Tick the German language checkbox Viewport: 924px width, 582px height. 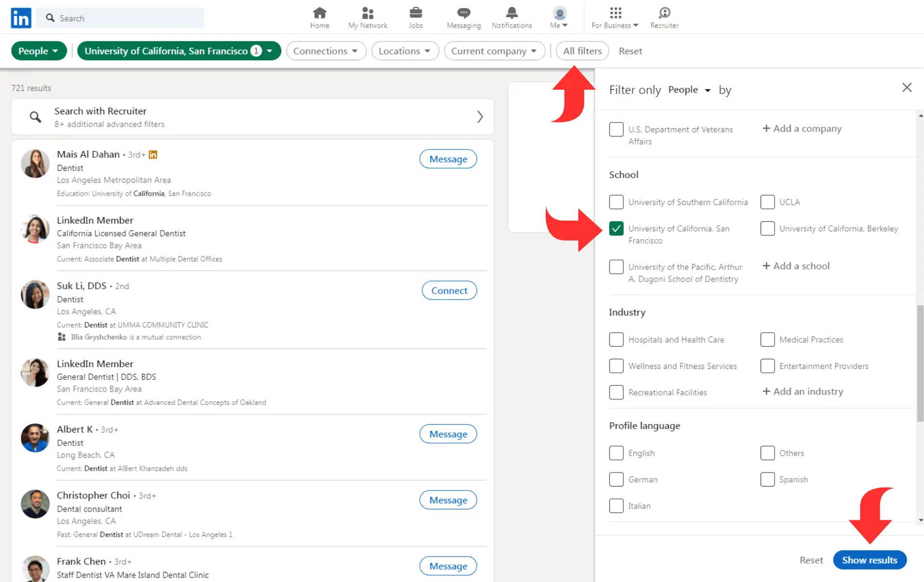coord(616,479)
